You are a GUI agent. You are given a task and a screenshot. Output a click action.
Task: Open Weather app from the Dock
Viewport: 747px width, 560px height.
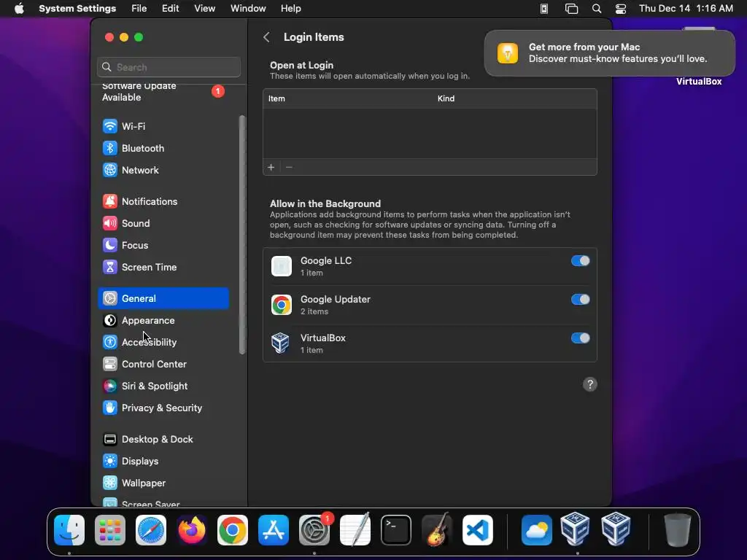tap(537, 530)
